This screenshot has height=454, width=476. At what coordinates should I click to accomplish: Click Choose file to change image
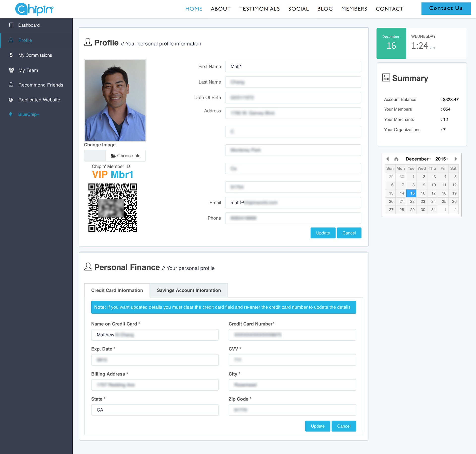[x=125, y=156]
